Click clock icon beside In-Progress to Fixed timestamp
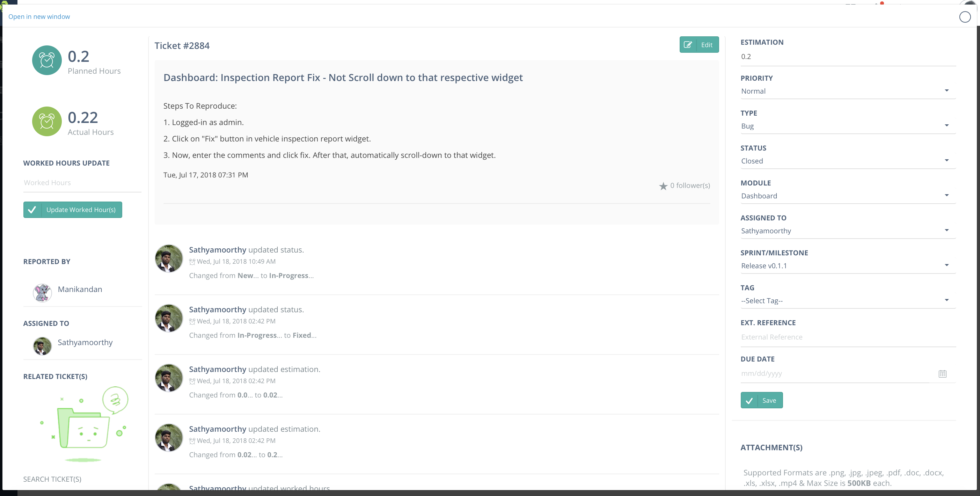 pos(192,321)
